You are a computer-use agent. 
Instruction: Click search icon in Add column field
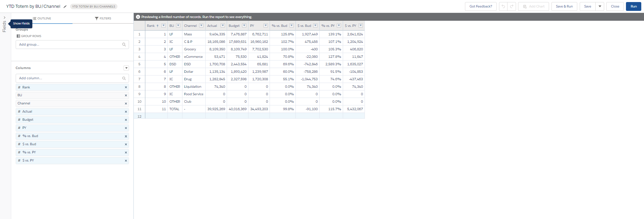click(124, 78)
